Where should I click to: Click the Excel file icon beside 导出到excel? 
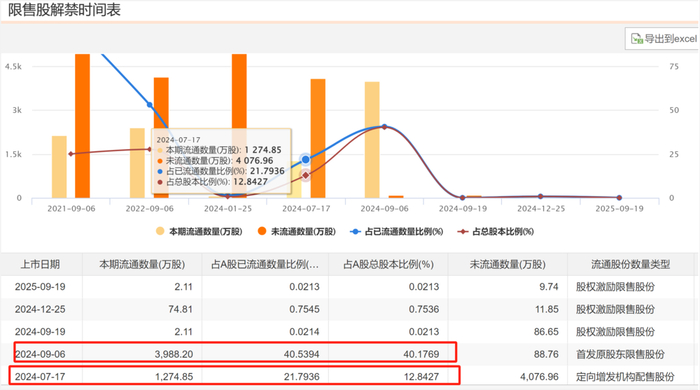point(637,39)
